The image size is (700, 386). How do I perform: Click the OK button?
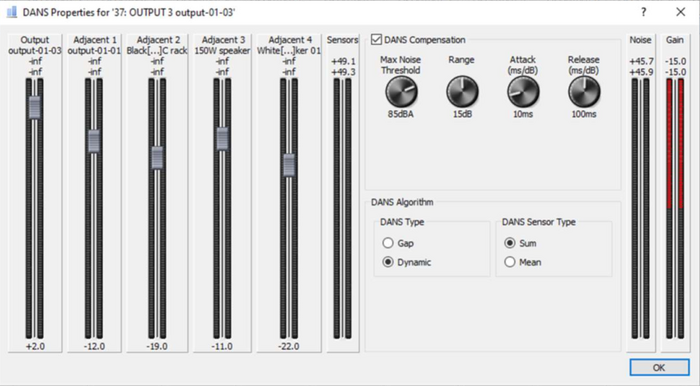[659, 367]
